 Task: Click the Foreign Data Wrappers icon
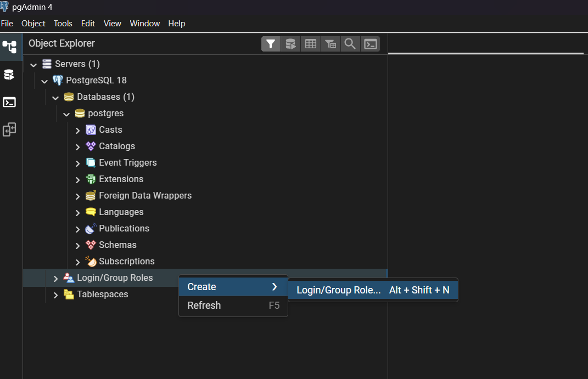91,195
